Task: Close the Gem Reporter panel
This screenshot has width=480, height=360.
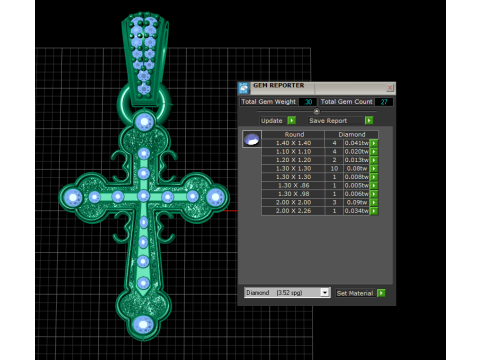Action: point(390,88)
